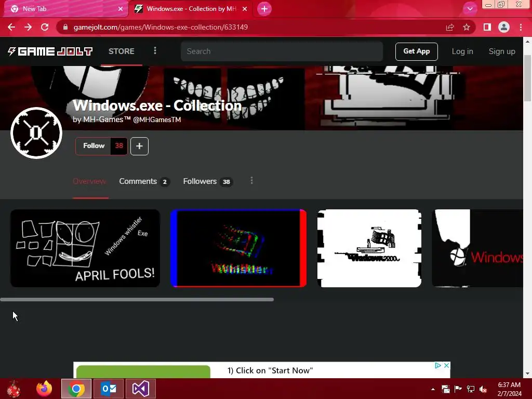The width and height of the screenshot is (532, 399).
Task: Click the address bar lock icon
Action: [65, 27]
